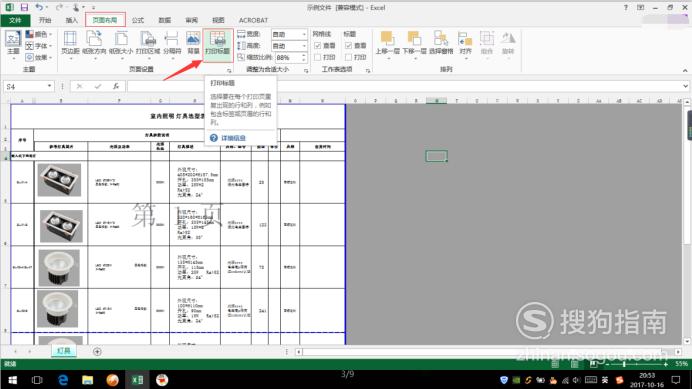Open Scale to Fit dialog launcher
692x389 pixels.
(306, 70)
